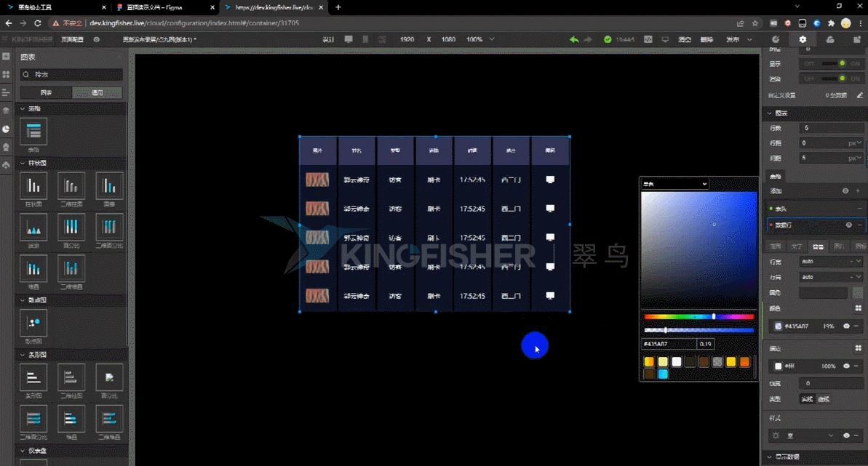868x466 pixels.
Task: Toggle the eye icon on the #fff stroke row
Action: [x=846, y=366]
